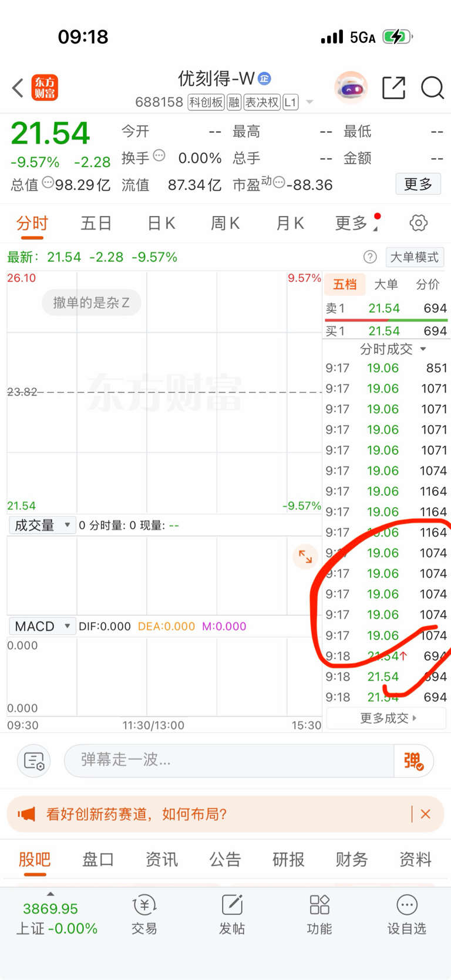Select the 财务 tab
451x980 pixels.
[x=352, y=860]
